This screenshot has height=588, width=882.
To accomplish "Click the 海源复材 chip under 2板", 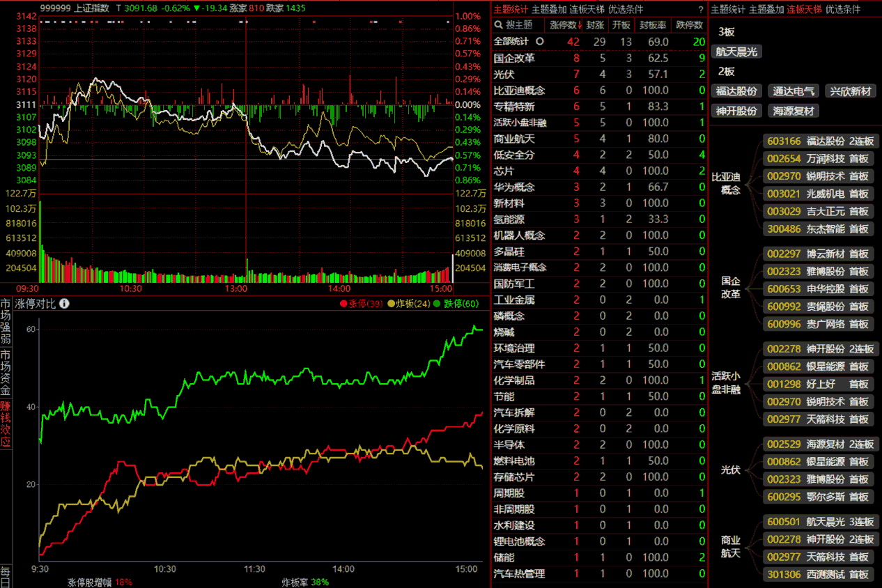I will click(793, 111).
